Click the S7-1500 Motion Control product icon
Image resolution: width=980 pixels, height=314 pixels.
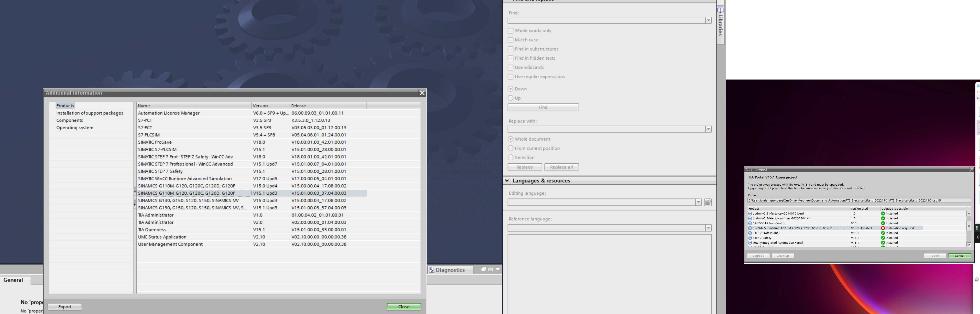pos(750,223)
